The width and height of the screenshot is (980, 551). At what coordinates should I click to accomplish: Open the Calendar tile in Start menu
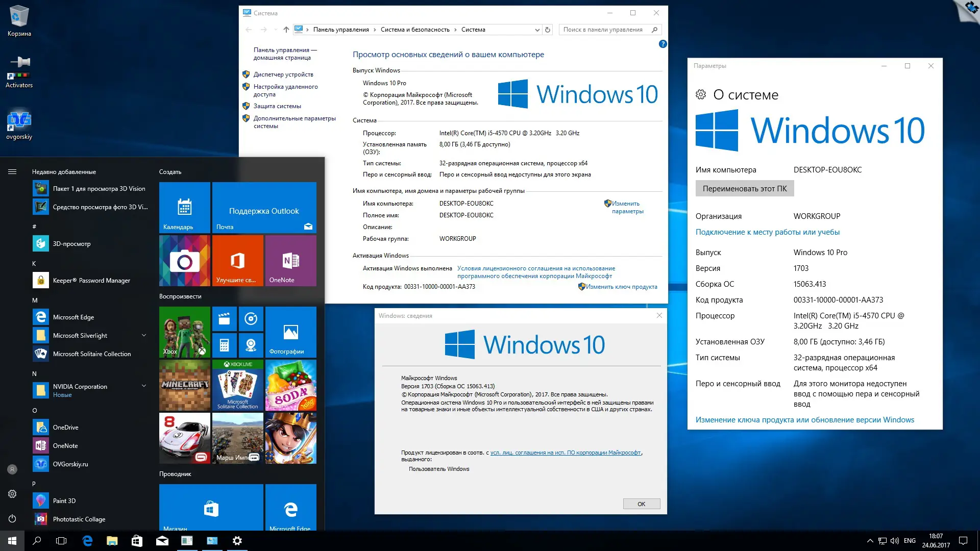[x=184, y=207]
